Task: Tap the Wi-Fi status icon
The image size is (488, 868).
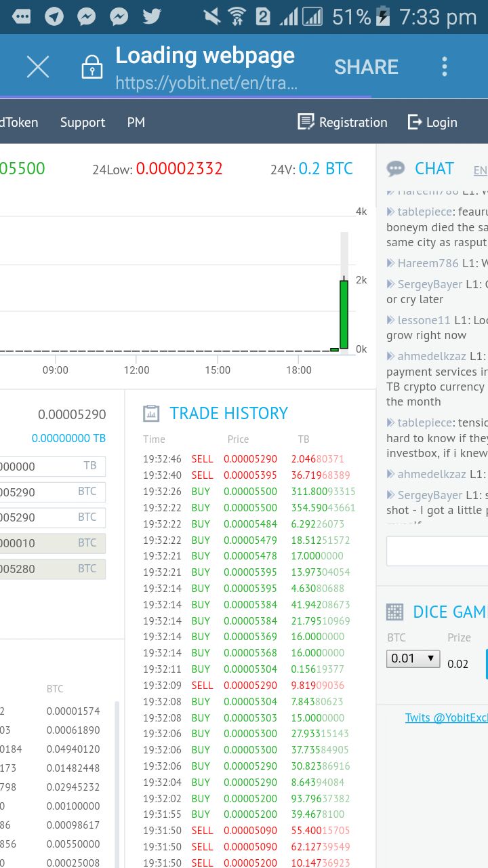Action: pos(237,16)
